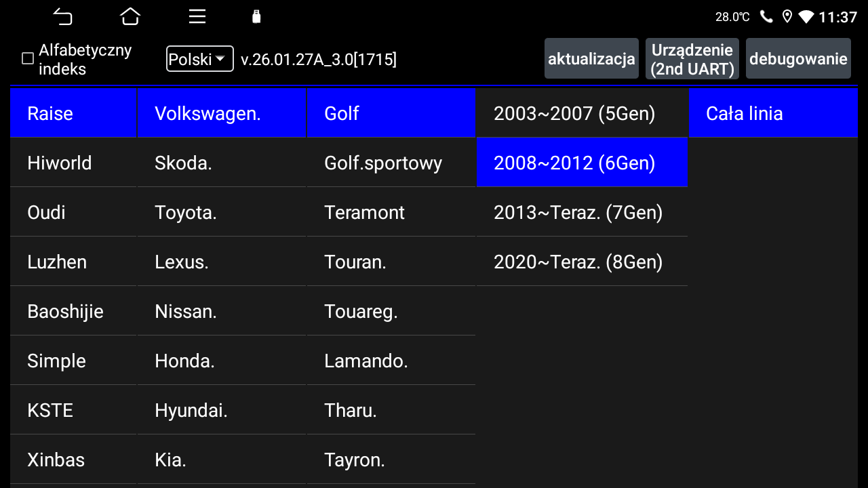Select the Golf model row
Viewport: 868px width, 488px height.
pos(391,113)
